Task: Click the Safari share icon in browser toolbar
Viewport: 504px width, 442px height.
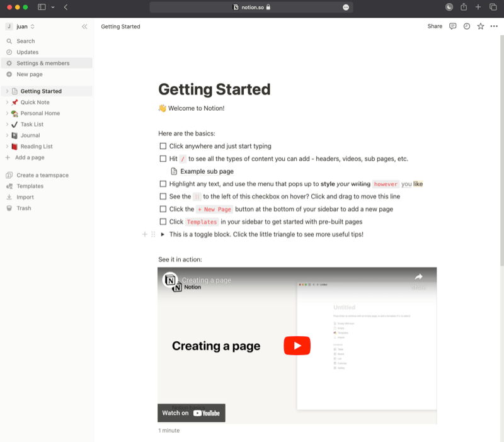Action: [x=464, y=7]
